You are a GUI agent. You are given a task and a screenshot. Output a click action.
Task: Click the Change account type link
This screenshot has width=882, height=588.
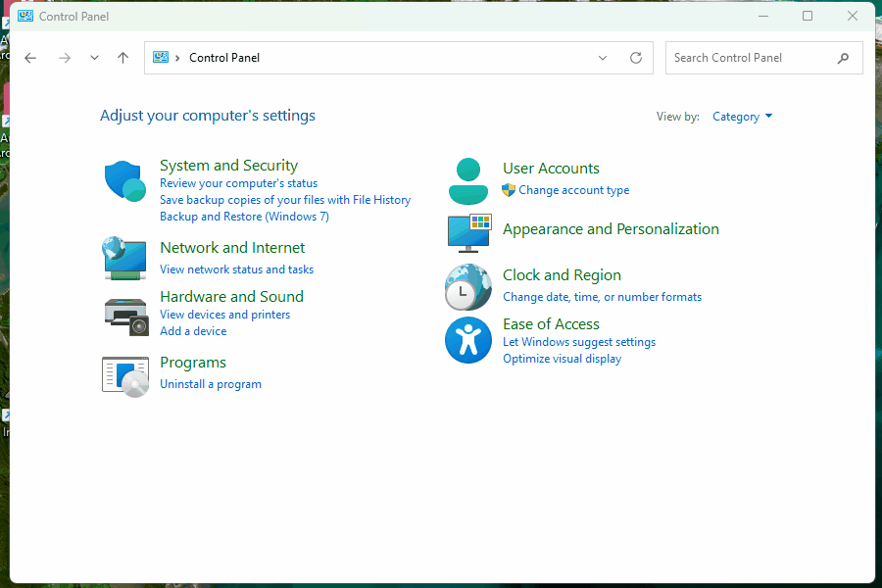coord(573,190)
